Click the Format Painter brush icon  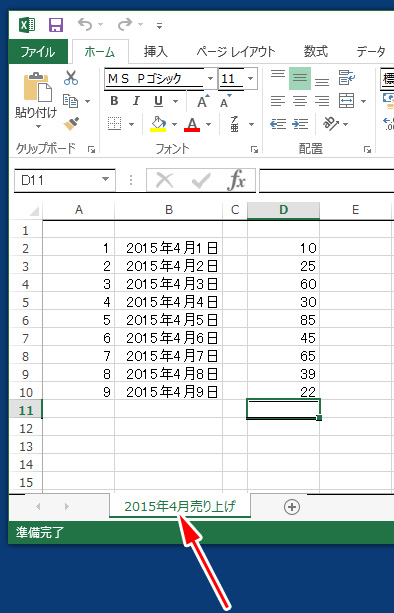(x=71, y=124)
